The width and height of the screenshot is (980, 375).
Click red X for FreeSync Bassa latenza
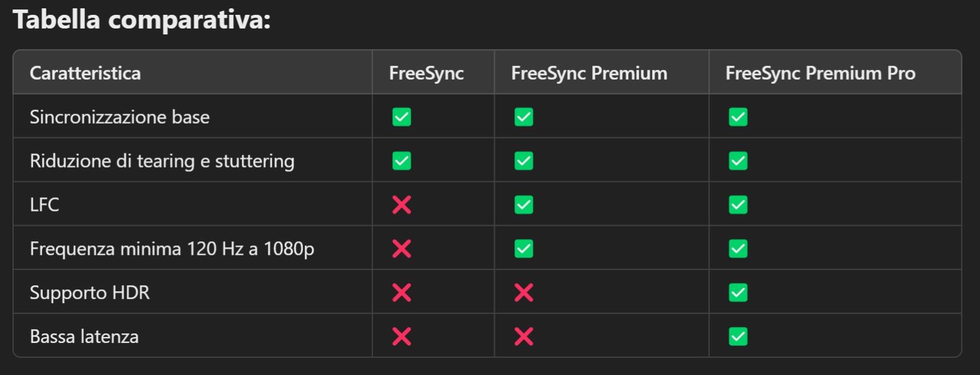point(402,336)
